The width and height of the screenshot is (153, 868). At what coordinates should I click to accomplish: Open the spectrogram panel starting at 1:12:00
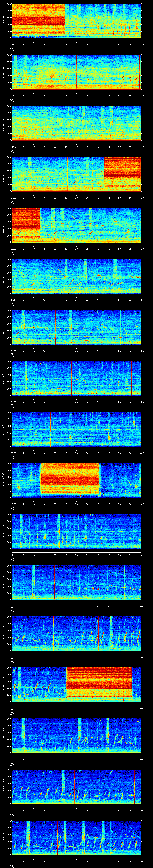tap(76, 582)
